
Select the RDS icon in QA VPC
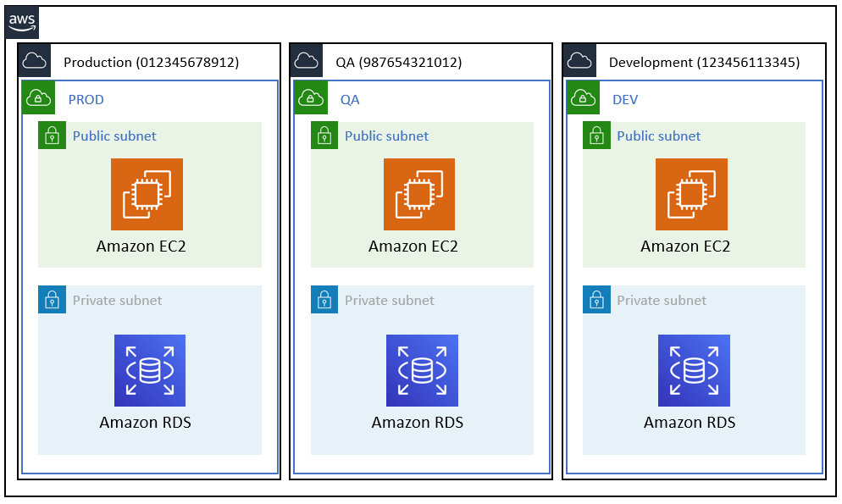(422, 370)
